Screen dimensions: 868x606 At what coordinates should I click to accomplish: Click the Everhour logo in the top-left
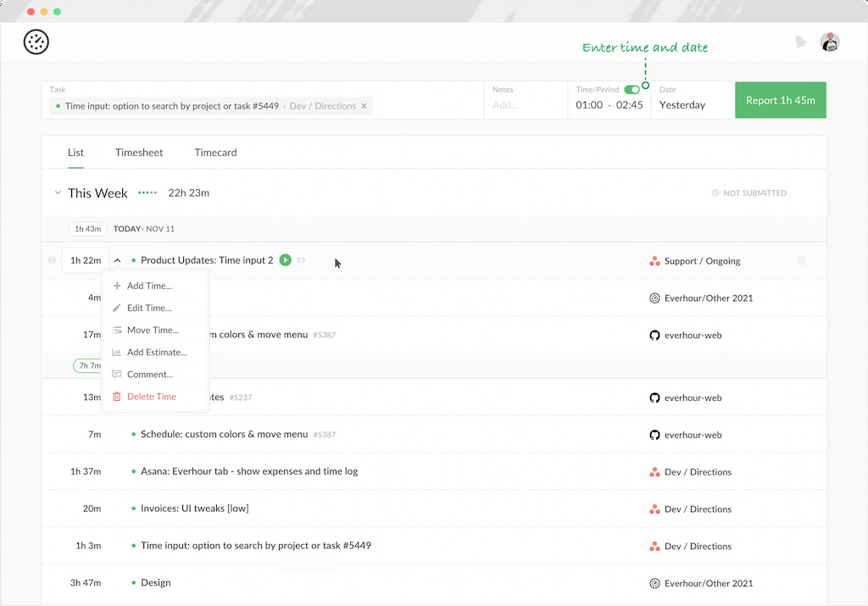pos(36,42)
